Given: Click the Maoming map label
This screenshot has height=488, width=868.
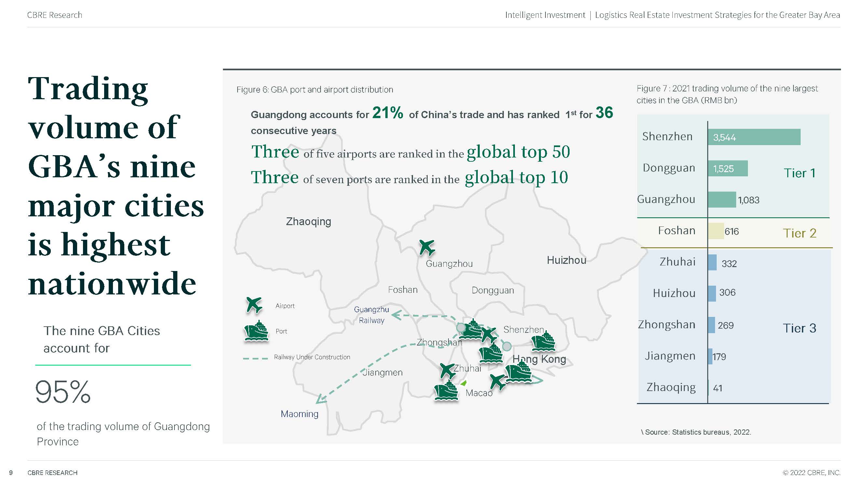Looking at the screenshot, I should (299, 413).
